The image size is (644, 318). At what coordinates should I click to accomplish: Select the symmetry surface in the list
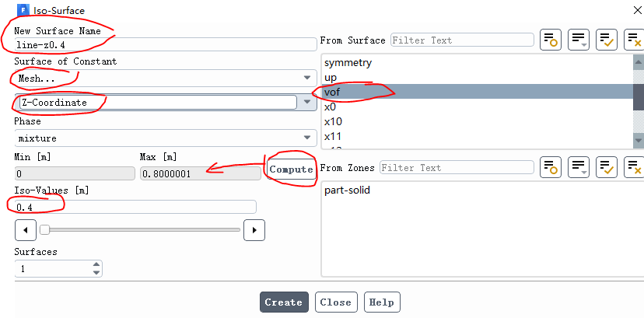pyautogui.click(x=348, y=62)
